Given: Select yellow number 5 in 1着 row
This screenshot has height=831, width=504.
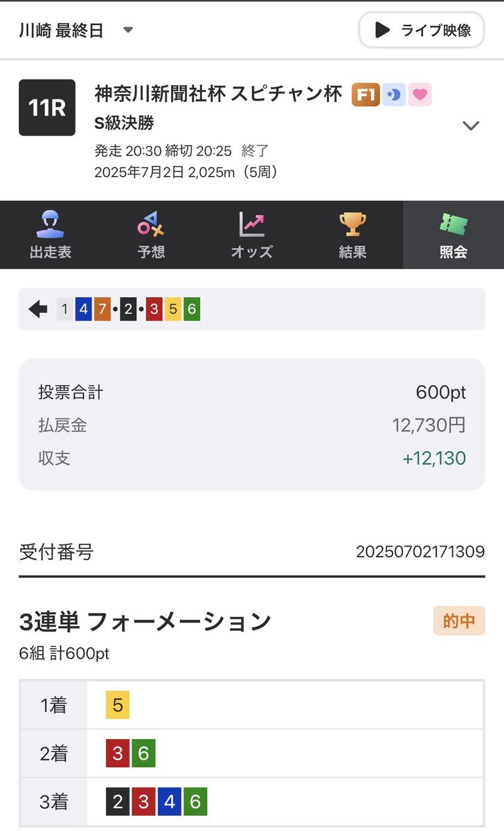Looking at the screenshot, I should pyautogui.click(x=118, y=705).
